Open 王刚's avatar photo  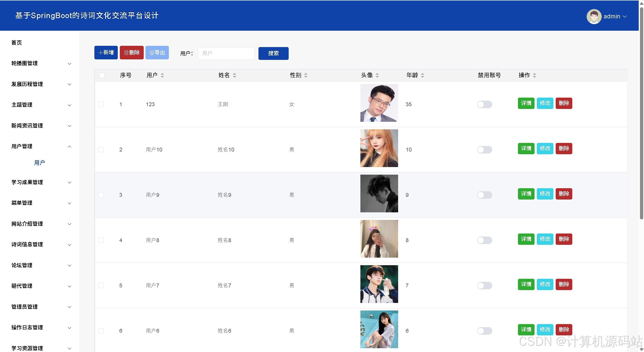click(x=379, y=103)
